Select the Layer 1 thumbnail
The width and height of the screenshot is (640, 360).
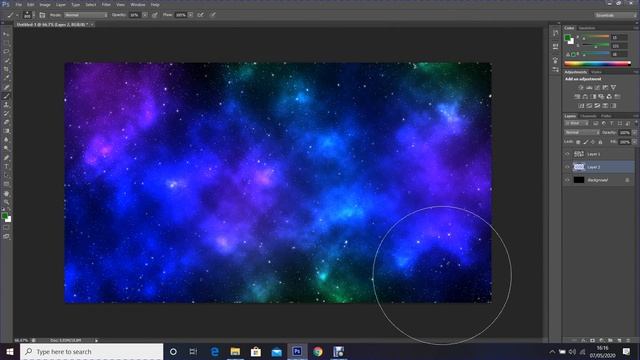pos(579,154)
